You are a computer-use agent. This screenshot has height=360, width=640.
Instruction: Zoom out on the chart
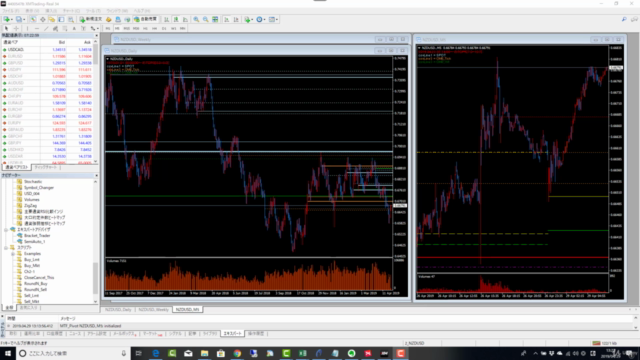[x=206, y=19]
